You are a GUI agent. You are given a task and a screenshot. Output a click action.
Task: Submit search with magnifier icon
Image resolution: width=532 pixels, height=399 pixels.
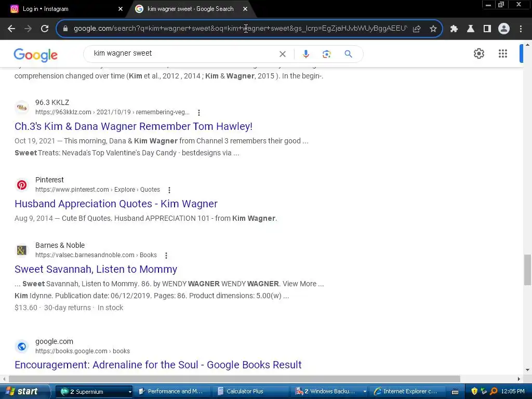point(348,54)
